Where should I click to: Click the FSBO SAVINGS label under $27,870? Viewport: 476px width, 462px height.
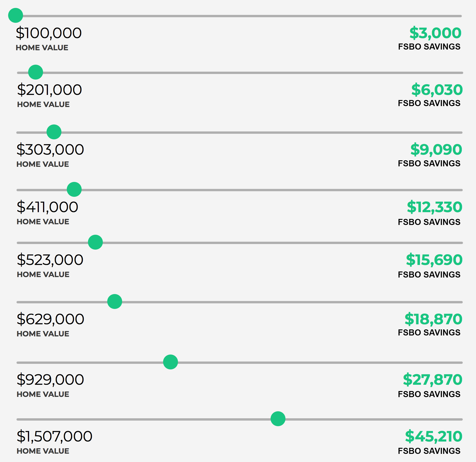point(429,394)
